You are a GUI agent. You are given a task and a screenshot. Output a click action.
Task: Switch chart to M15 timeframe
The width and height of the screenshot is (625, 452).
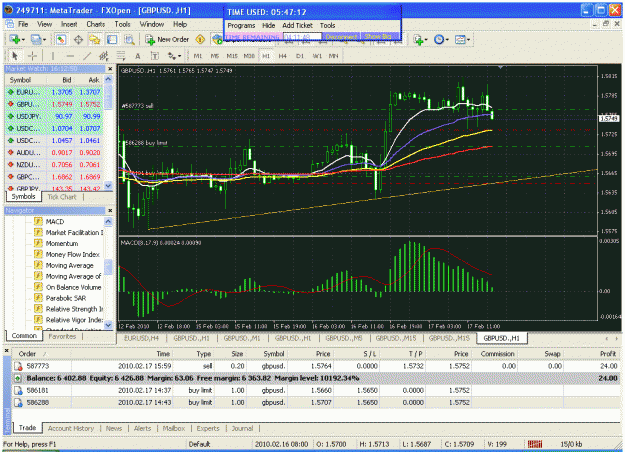232,56
